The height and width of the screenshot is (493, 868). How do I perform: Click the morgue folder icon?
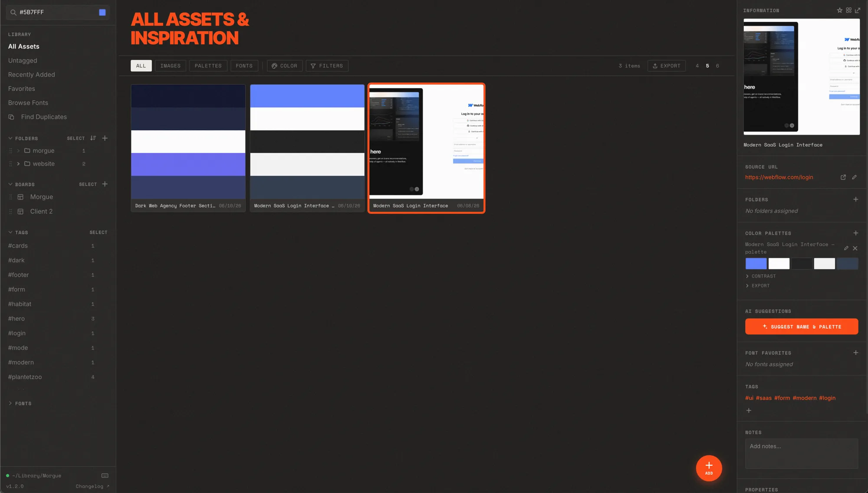point(27,151)
